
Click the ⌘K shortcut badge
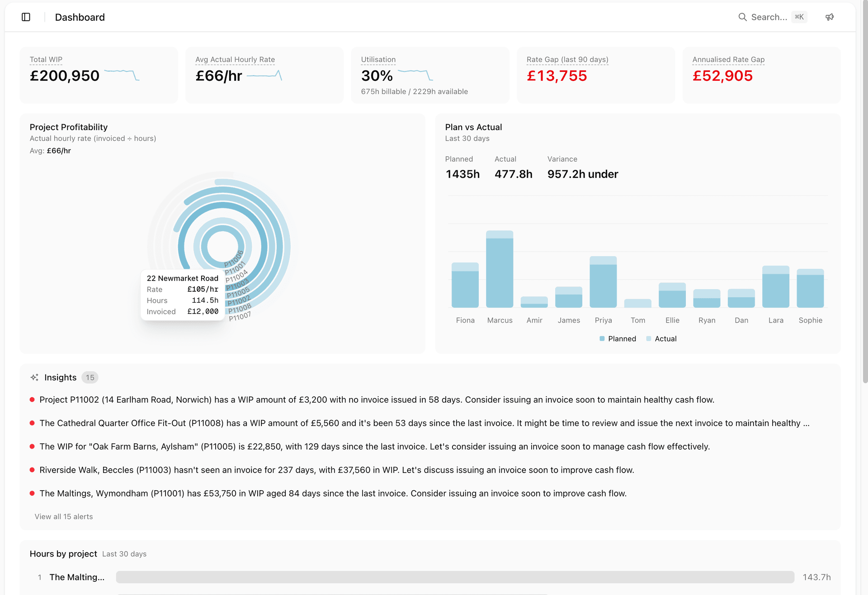tap(799, 17)
